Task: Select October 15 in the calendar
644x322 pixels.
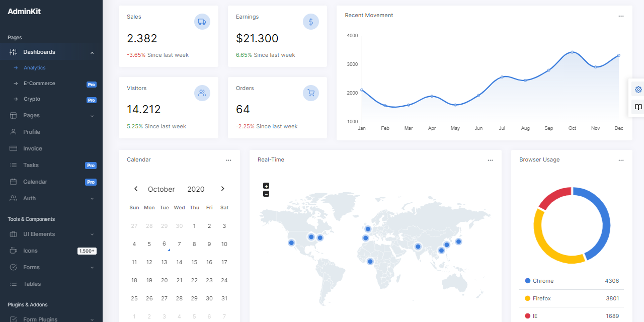Action: (x=194, y=262)
